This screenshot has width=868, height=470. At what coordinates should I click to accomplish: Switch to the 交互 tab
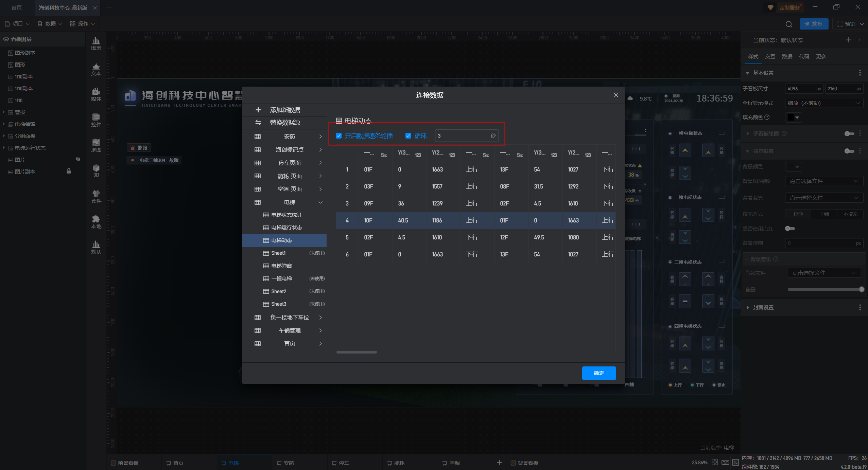(x=770, y=57)
